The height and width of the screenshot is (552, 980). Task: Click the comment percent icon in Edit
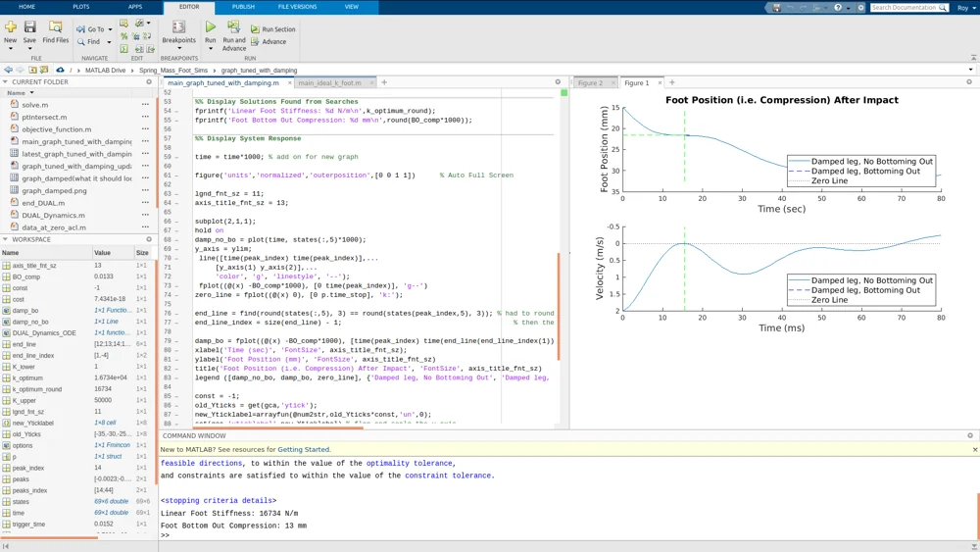pyautogui.click(x=123, y=36)
